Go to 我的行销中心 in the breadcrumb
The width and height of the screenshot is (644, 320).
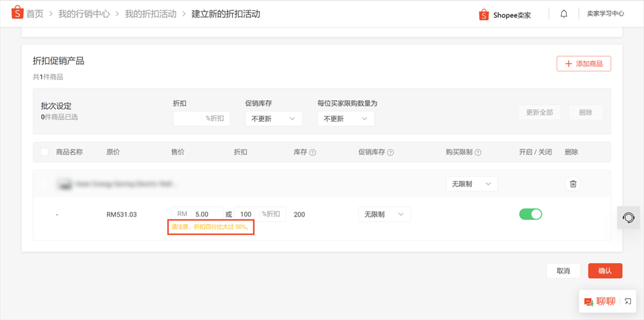[84, 14]
